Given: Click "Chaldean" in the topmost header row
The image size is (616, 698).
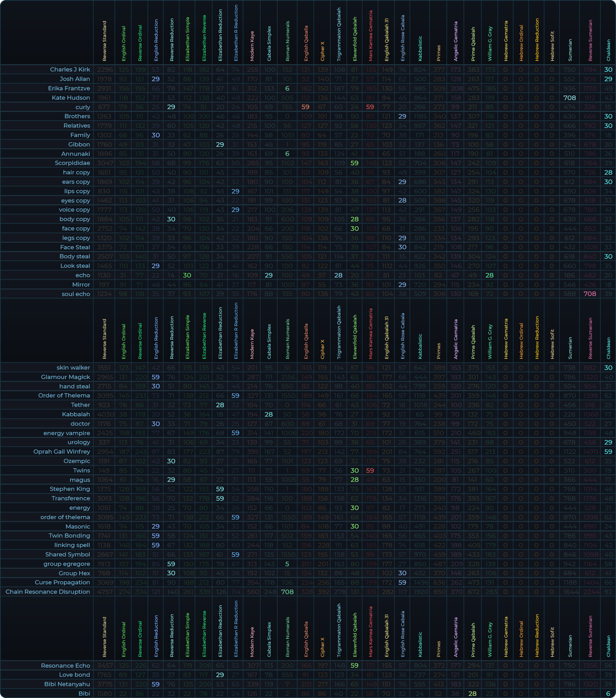Looking at the screenshot, I should coord(608,50).
